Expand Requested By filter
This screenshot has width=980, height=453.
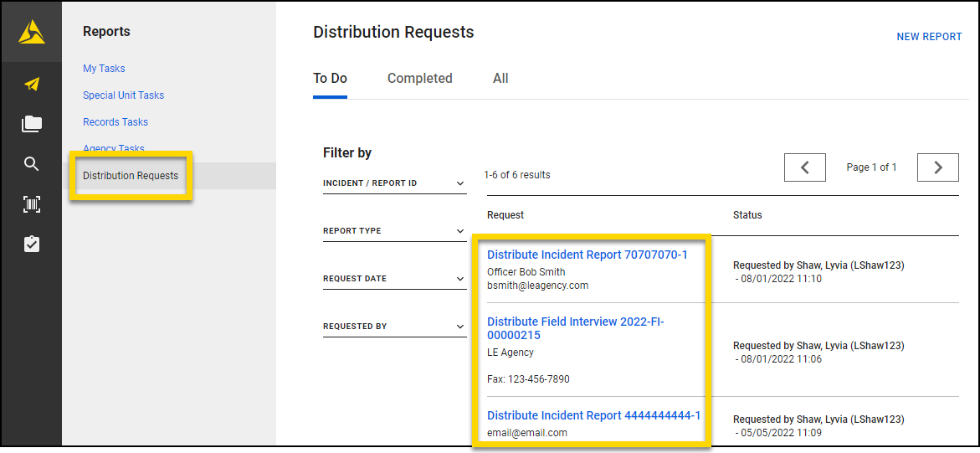(394, 326)
